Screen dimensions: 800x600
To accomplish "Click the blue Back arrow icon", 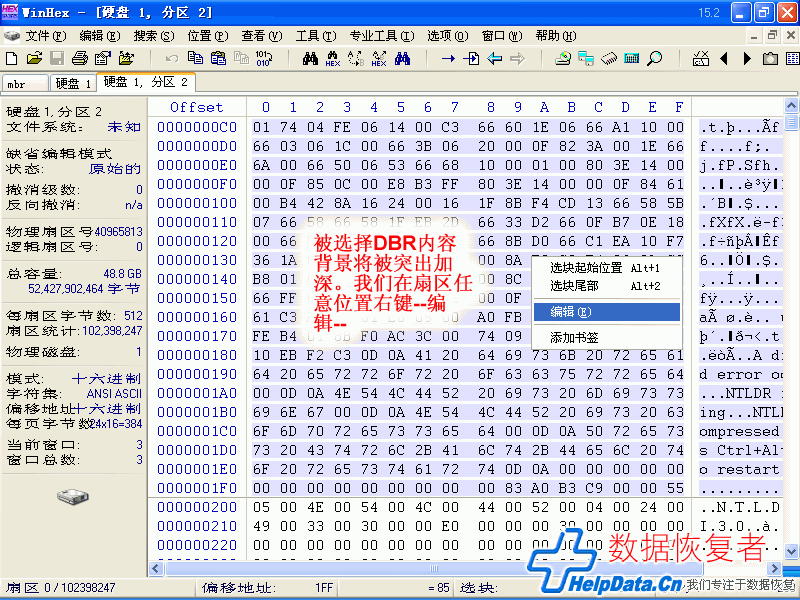I will (494, 59).
